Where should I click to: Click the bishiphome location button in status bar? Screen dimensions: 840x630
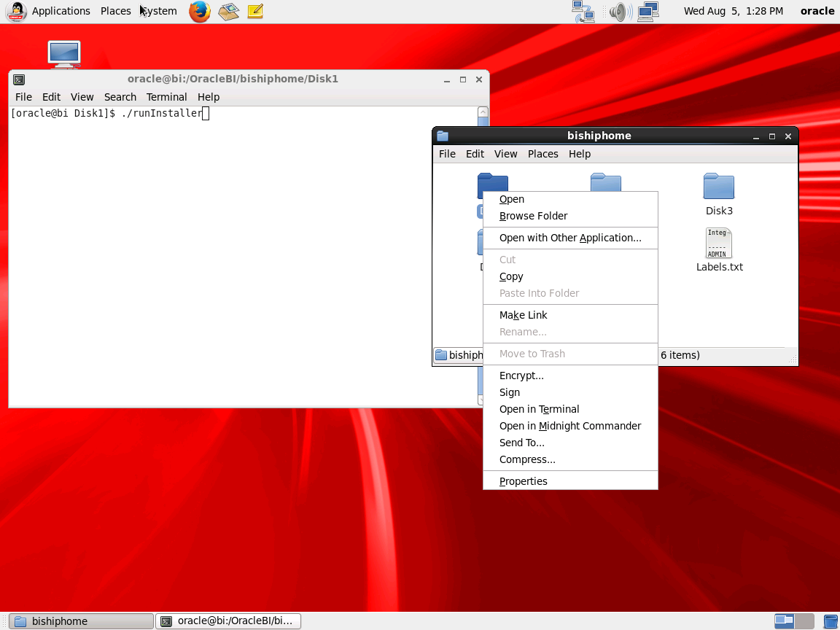tap(459, 355)
